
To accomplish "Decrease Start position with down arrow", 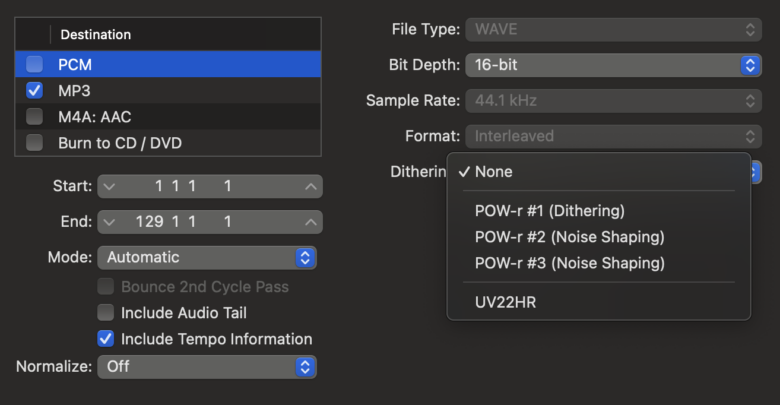I will 109,187.
